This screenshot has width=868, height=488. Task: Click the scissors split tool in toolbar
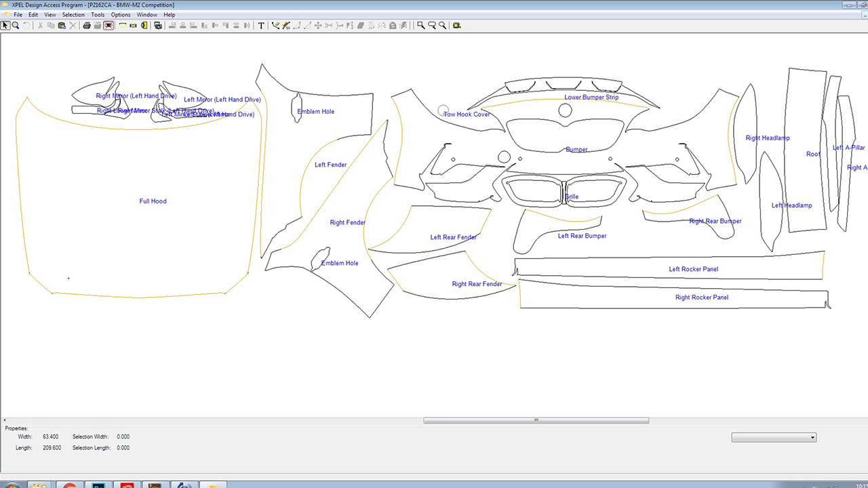point(329,25)
